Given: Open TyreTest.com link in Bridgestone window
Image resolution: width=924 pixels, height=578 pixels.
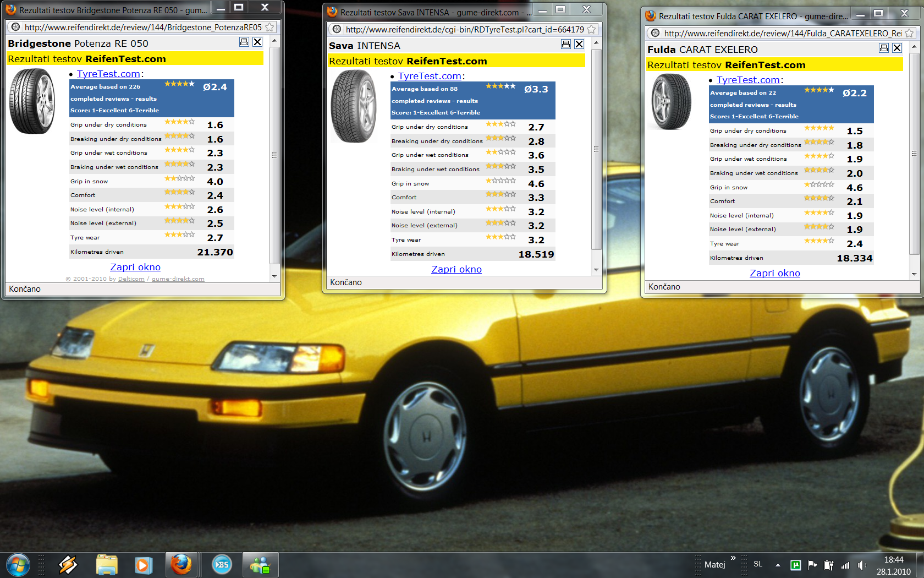Looking at the screenshot, I should click(108, 74).
